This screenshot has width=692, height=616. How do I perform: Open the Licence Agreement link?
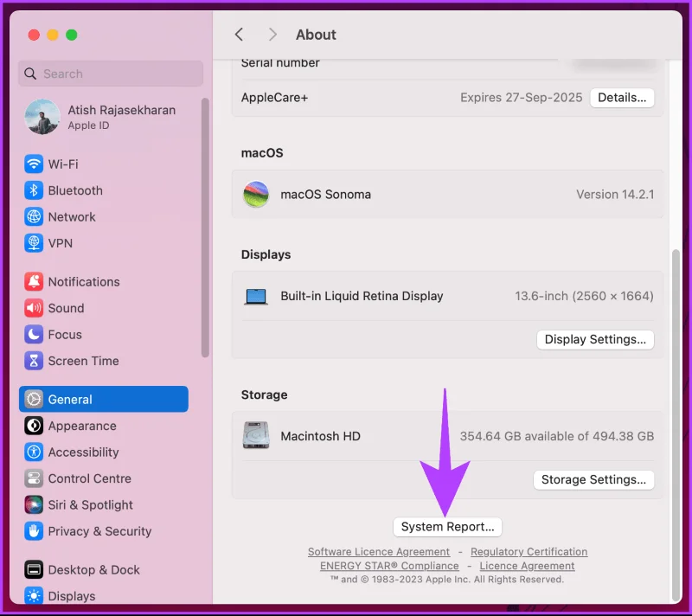(x=527, y=566)
